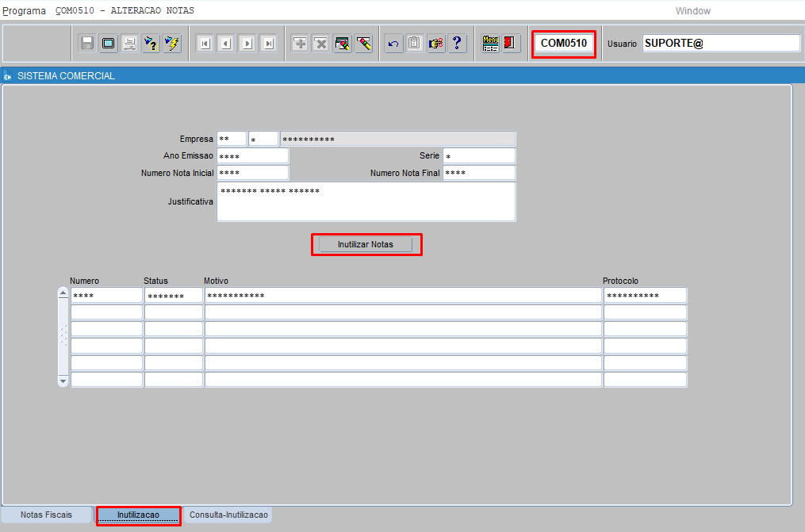Switch to the Consulta-Inutilizacao tab
Screen dimensions: 805x532
pos(229,515)
